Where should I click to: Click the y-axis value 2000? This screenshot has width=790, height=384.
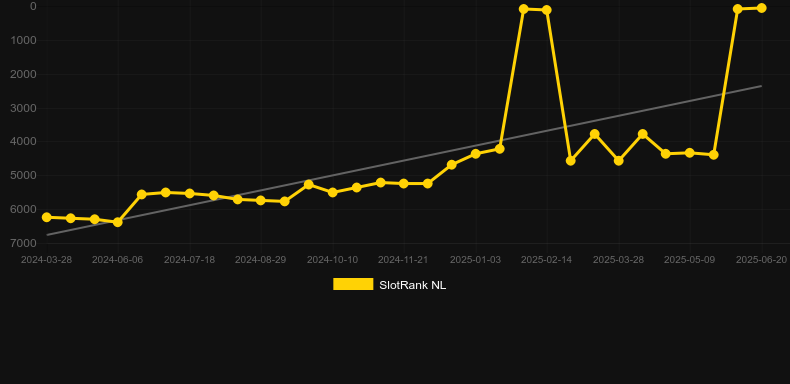click(23, 74)
